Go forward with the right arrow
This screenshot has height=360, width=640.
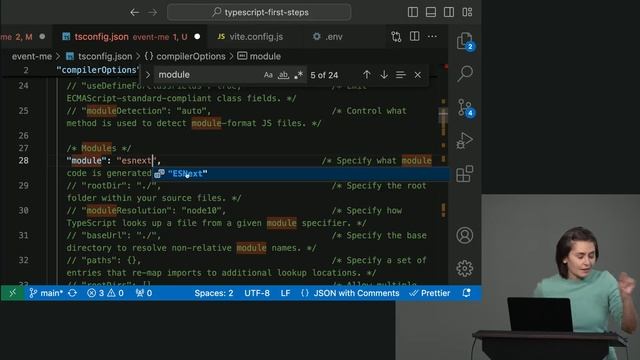153,12
